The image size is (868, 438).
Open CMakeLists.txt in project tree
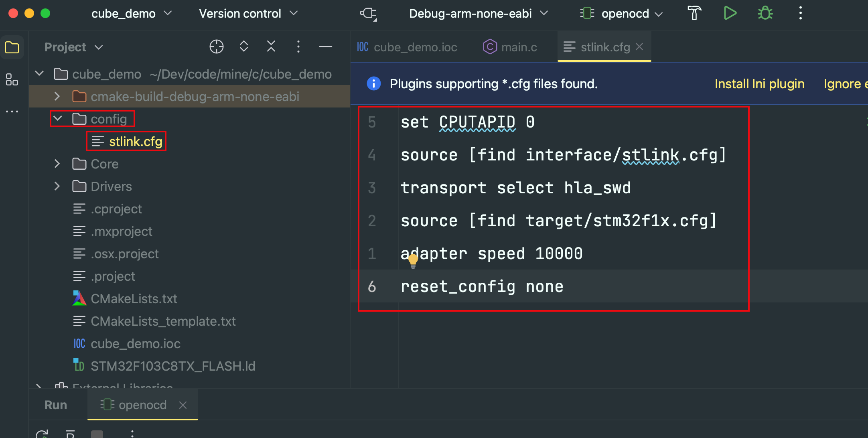coord(134,299)
